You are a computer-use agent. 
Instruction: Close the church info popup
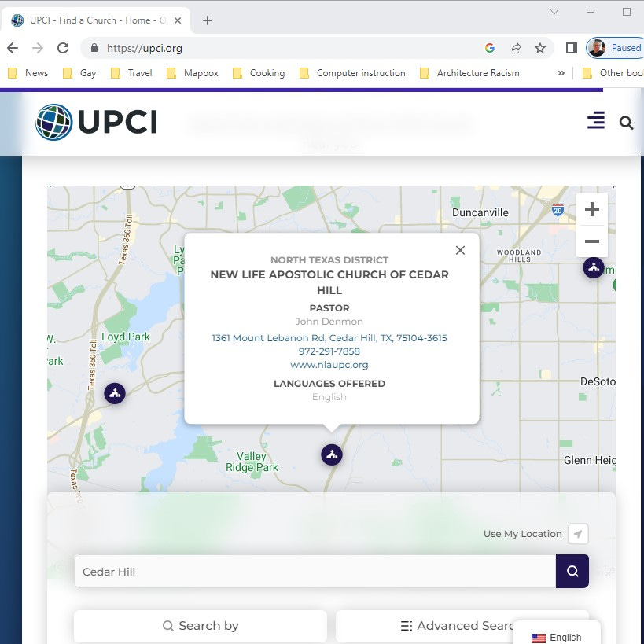[460, 250]
